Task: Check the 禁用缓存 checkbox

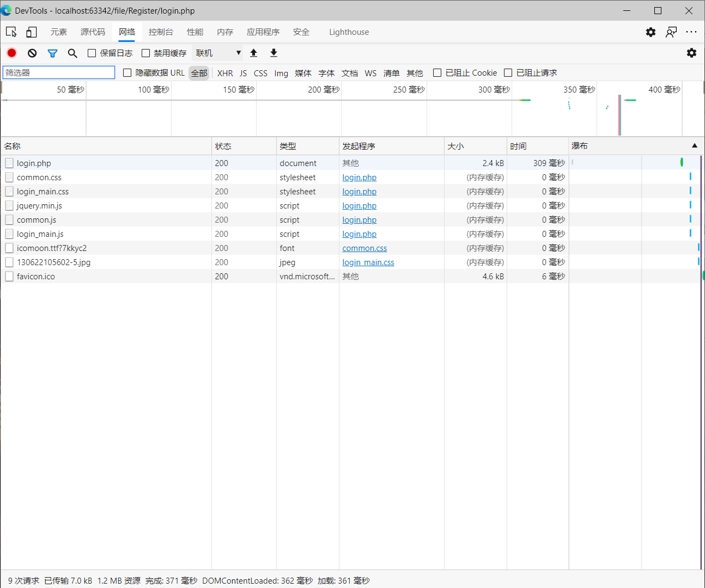Action: pyautogui.click(x=145, y=53)
